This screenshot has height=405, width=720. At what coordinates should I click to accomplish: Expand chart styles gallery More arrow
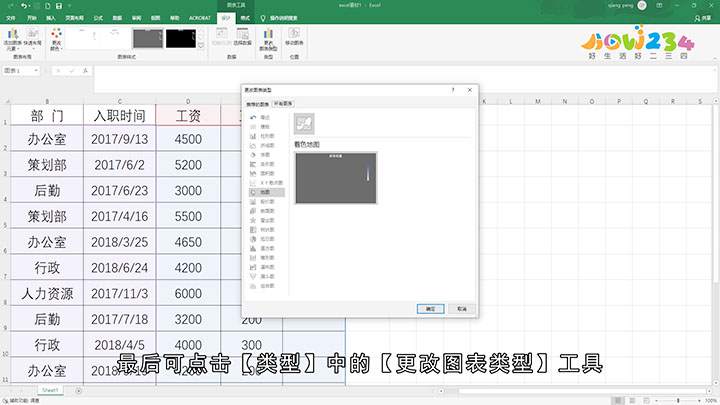pos(201,45)
